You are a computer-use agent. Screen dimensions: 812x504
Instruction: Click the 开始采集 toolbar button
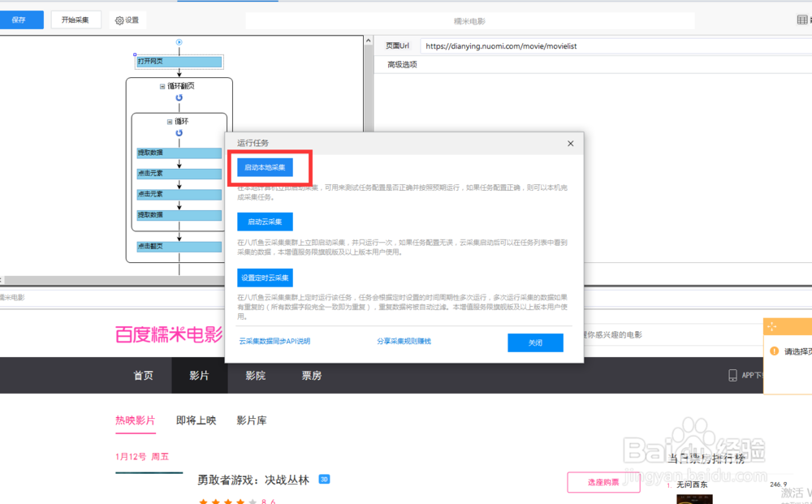click(76, 19)
